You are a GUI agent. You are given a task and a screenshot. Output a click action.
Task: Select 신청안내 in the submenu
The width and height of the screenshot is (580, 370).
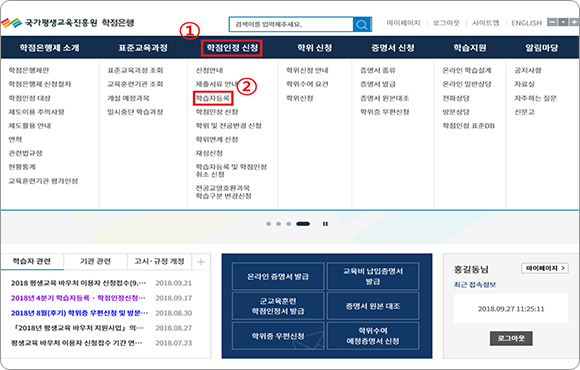tap(209, 70)
